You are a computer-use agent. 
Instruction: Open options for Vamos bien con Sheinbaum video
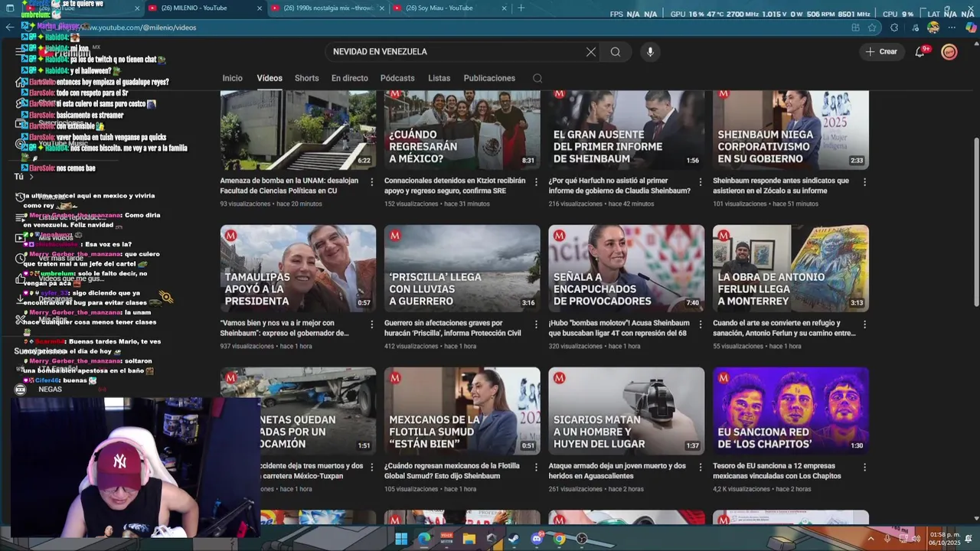point(372,324)
